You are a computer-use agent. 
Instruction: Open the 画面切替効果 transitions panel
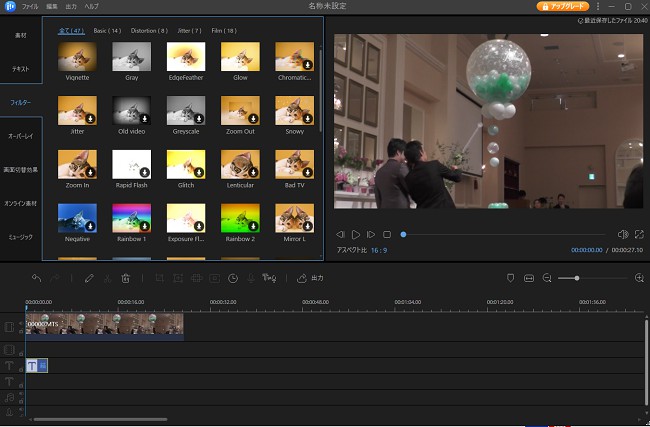coord(21,170)
